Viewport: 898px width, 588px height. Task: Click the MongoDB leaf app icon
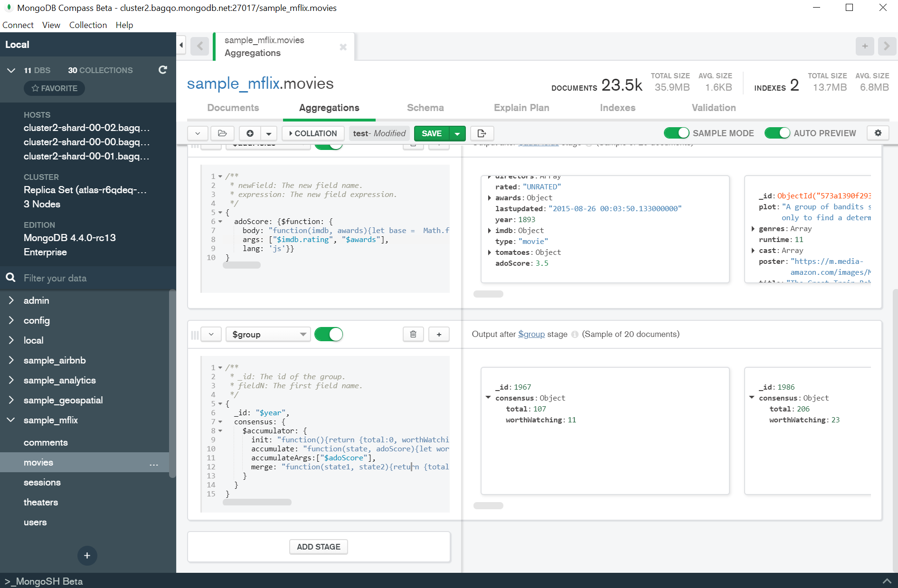coord(8,8)
